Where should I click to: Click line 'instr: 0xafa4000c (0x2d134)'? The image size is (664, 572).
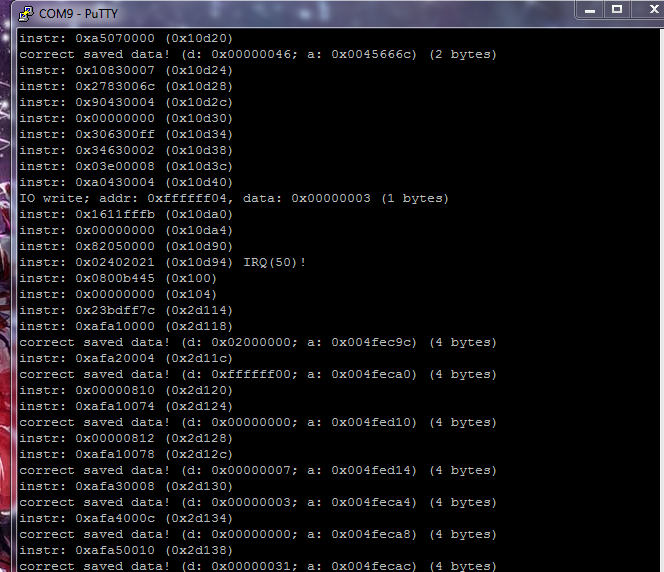(126, 519)
